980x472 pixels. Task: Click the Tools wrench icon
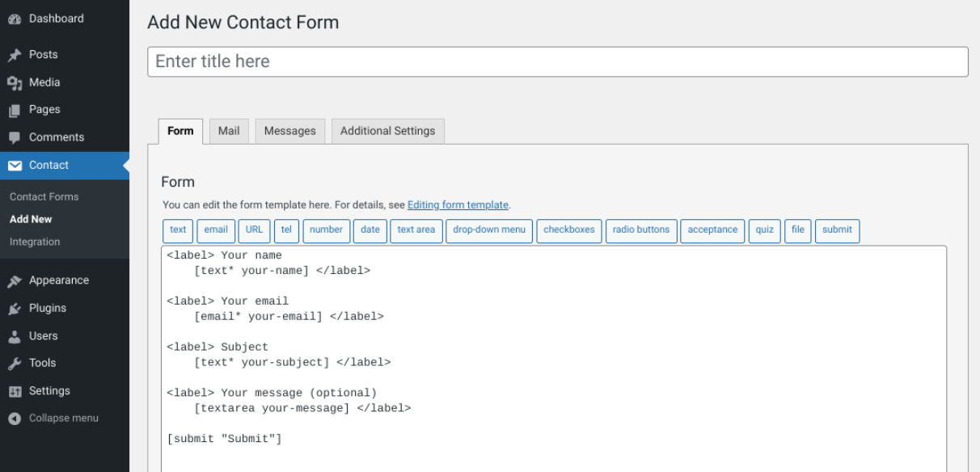[x=15, y=363]
